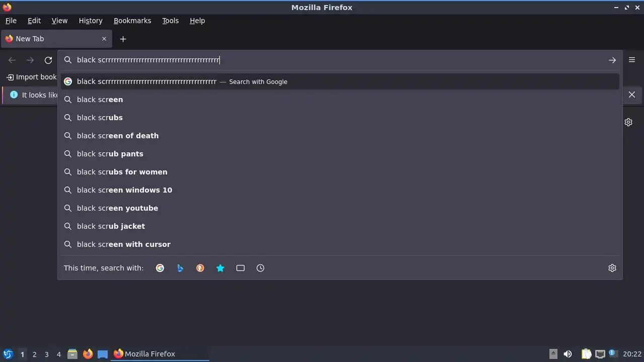
Task: Switch to workspace 2
Action: coord(34,354)
